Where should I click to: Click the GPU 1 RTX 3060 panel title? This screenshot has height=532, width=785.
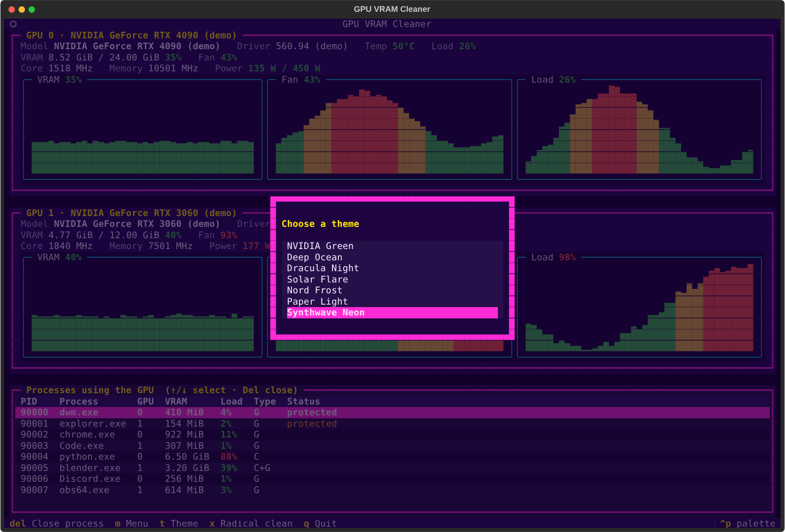(131, 213)
